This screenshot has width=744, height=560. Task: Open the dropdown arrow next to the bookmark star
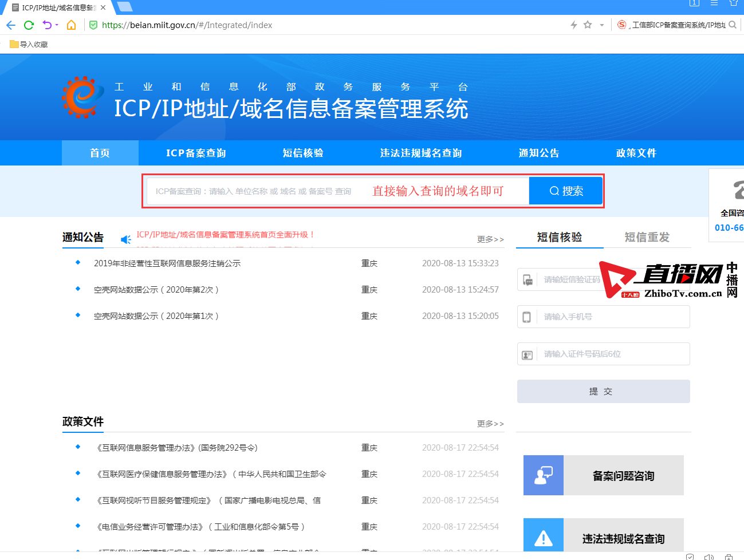tap(601, 25)
